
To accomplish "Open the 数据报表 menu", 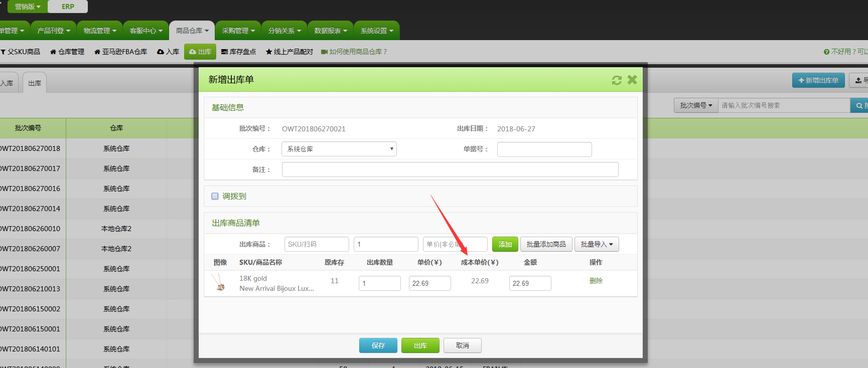I will (x=331, y=31).
